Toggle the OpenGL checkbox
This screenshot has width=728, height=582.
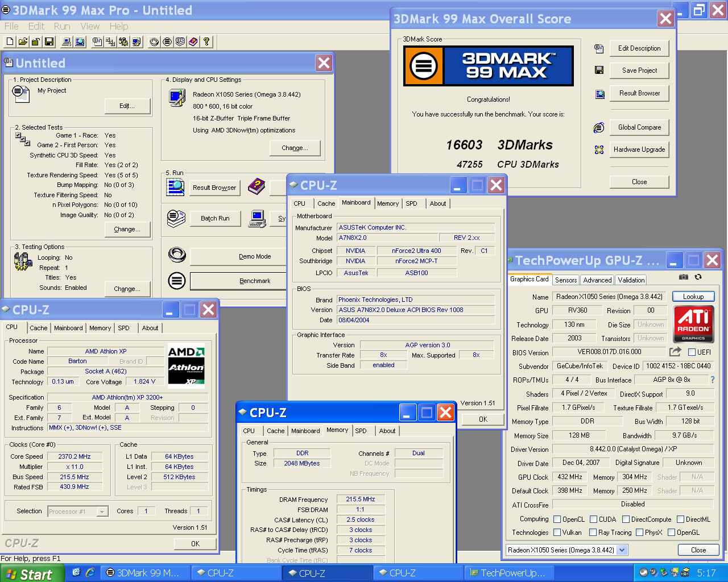pyautogui.click(x=671, y=533)
